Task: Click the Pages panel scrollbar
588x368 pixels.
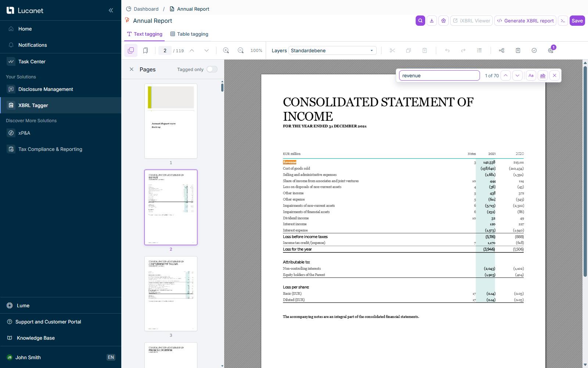Action: 222,88
